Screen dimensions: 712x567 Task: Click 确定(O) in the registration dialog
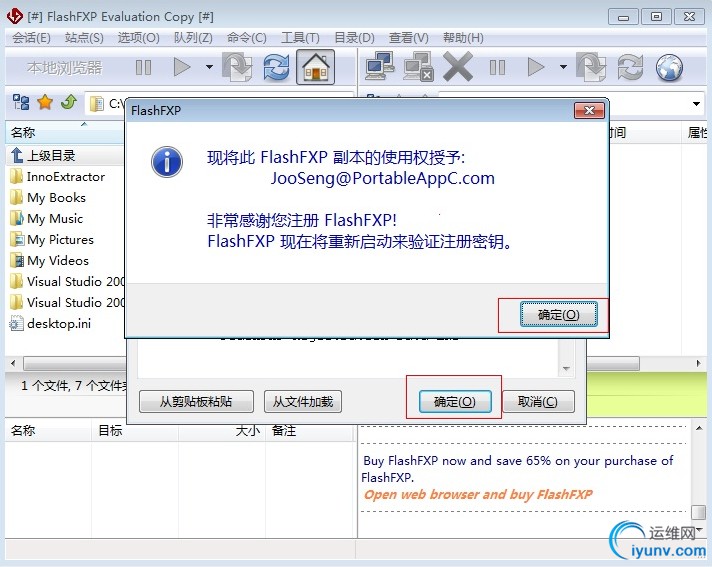(x=455, y=402)
